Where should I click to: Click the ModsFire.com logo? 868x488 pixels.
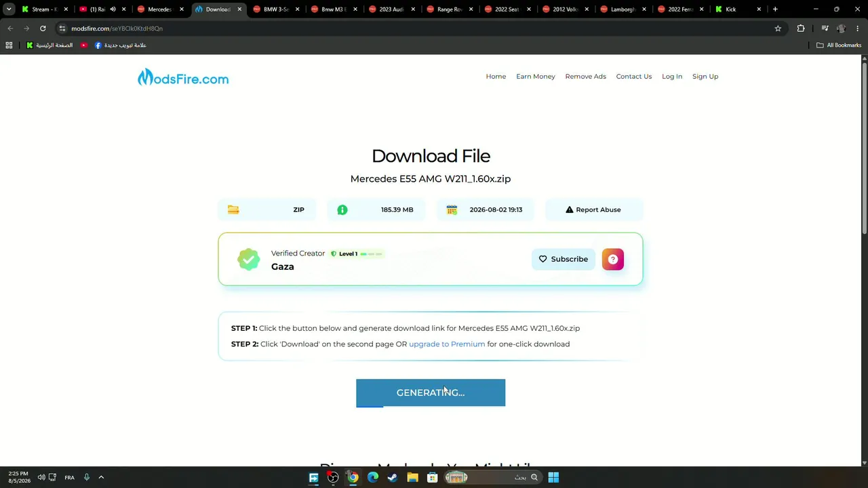click(183, 77)
